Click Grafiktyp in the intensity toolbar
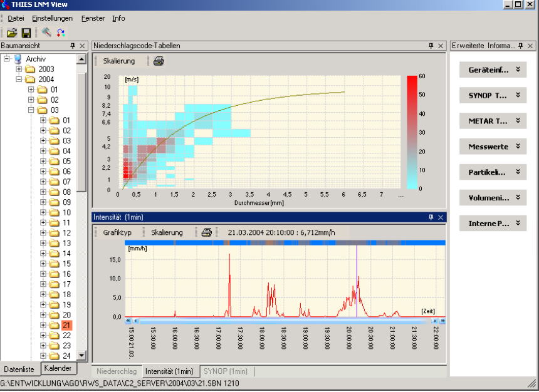 (x=117, y=232)
